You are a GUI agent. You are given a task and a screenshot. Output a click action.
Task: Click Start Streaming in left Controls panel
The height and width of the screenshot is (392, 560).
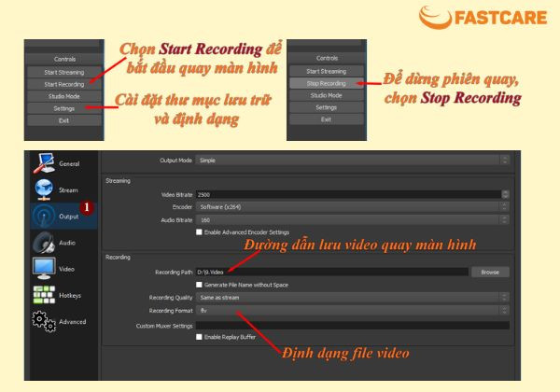pyautogui.click(x=64, y=72)
